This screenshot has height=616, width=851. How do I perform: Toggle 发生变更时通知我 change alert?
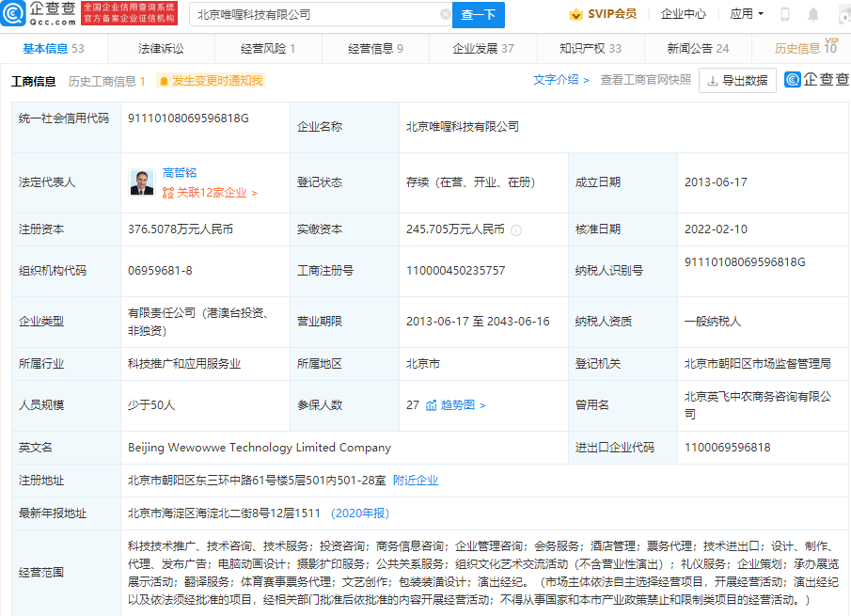tap(211, 81)
